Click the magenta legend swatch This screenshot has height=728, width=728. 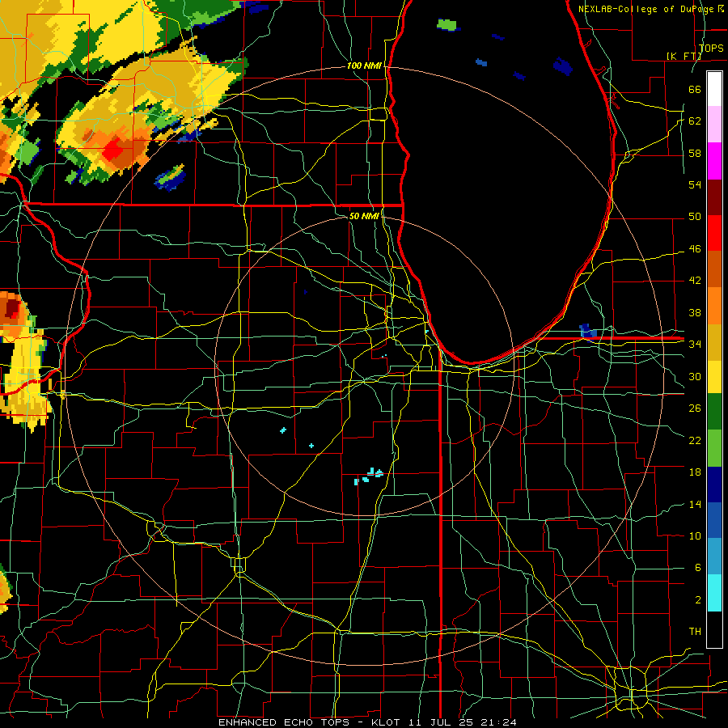[x=714, y=161]
